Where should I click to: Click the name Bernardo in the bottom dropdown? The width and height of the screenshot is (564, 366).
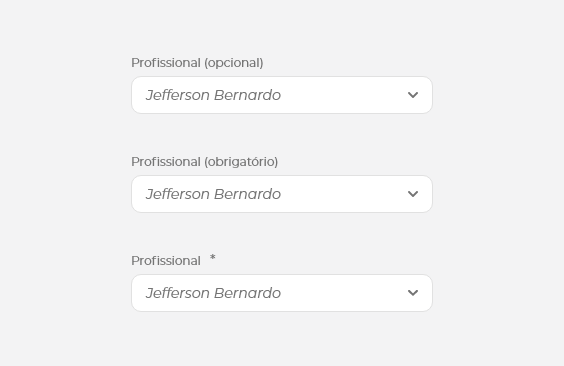pos(247,293)
